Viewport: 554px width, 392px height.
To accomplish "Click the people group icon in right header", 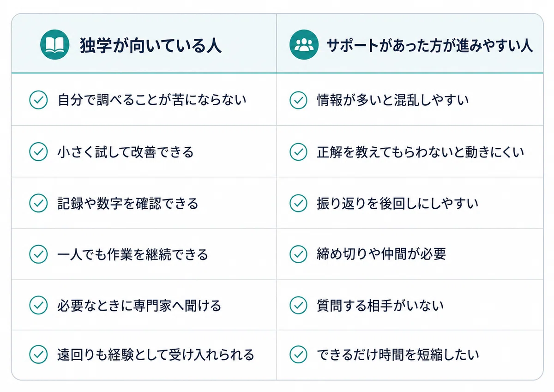I will pos(304,45).
